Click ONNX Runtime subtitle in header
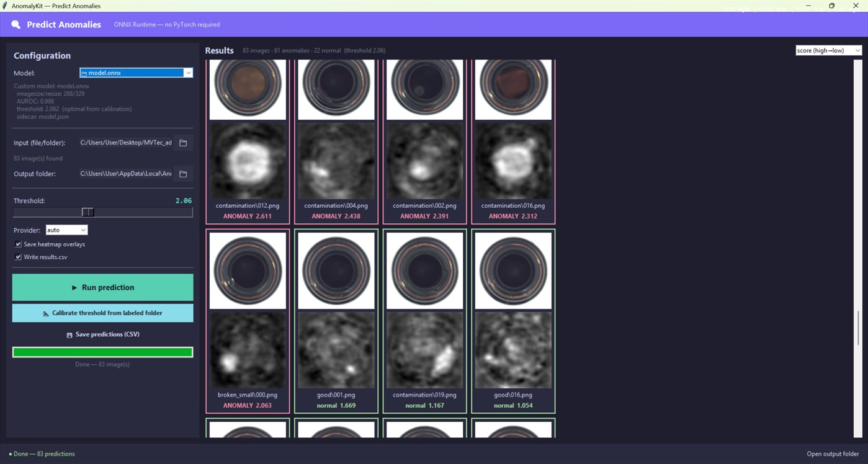The height and width of the screenshot is (464, 868). [x=167, y=25]
